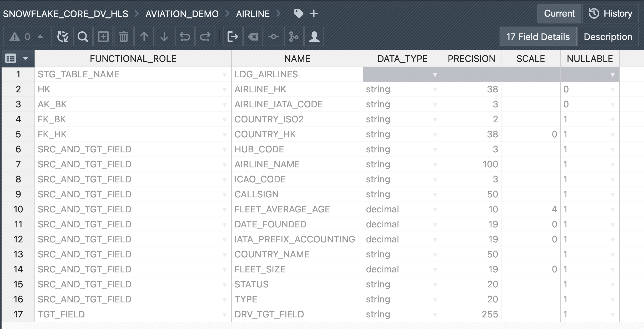Open NULLABLE dropdown for AIRLINE_IATA_CODE row
Image resolution: width=644 pixels, height=329 pixels.
coord(612,105)
